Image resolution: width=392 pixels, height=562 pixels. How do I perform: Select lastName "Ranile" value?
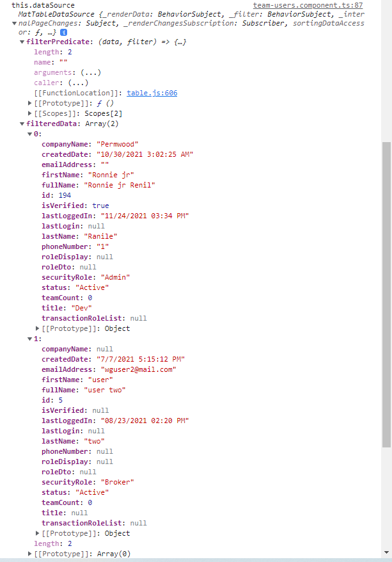(x=100, y=237)
